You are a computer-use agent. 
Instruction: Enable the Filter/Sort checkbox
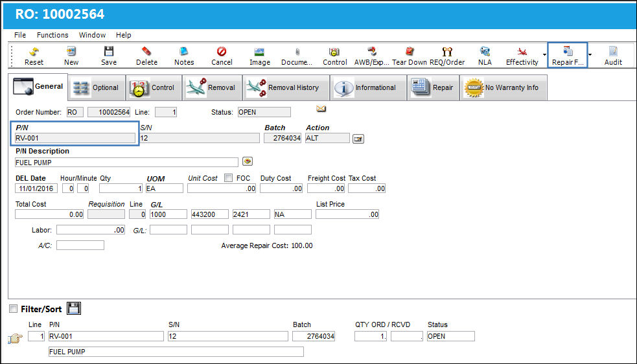click(x=14, y=309)
